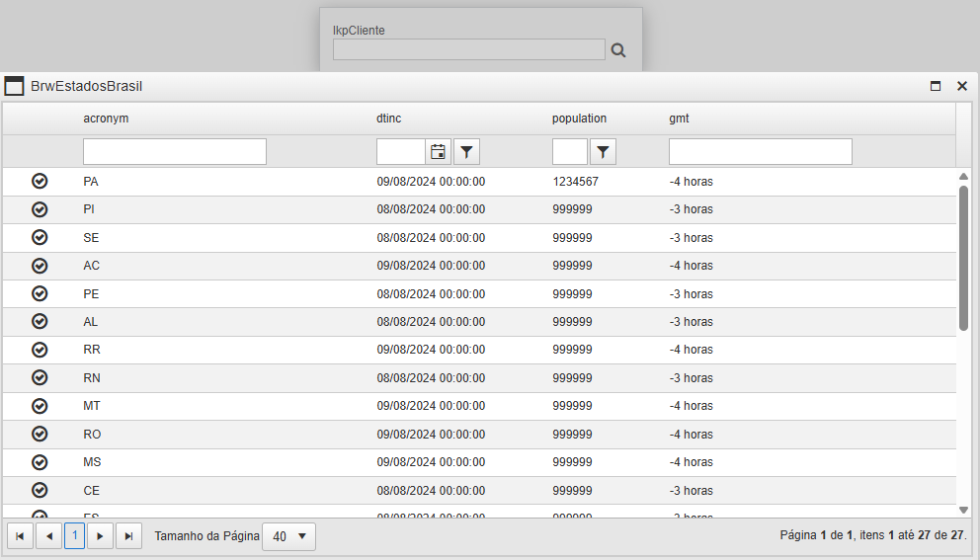Select the SE row check icon
Screen dimensions: 980x560
40,237
